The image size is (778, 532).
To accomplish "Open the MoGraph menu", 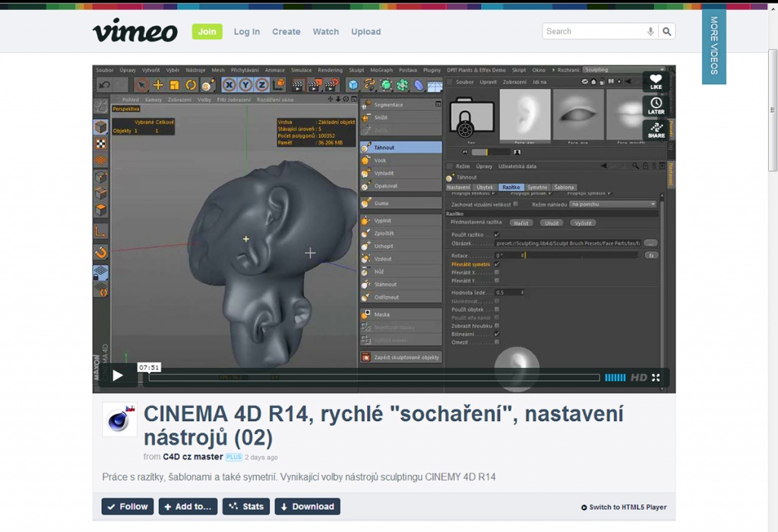I will 381,70.
